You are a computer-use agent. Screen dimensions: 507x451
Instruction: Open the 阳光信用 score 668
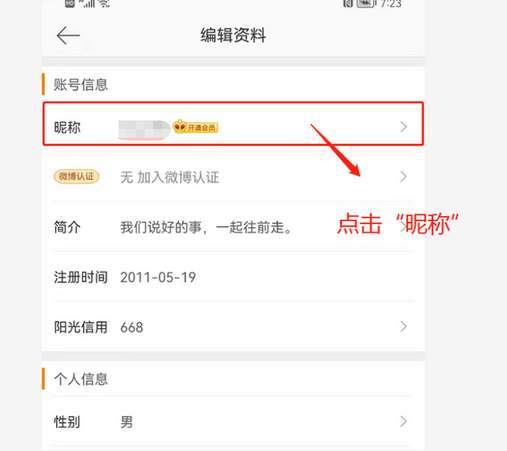[132, 327]
